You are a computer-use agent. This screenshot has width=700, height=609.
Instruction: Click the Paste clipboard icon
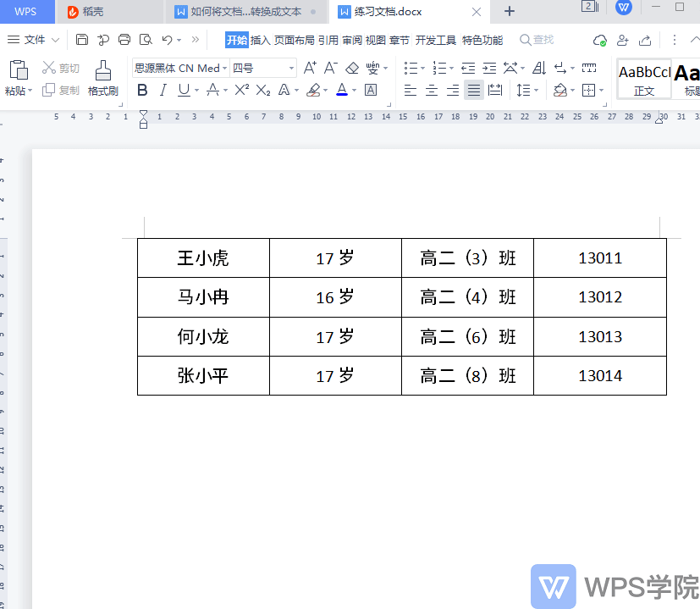click(18, 70)
